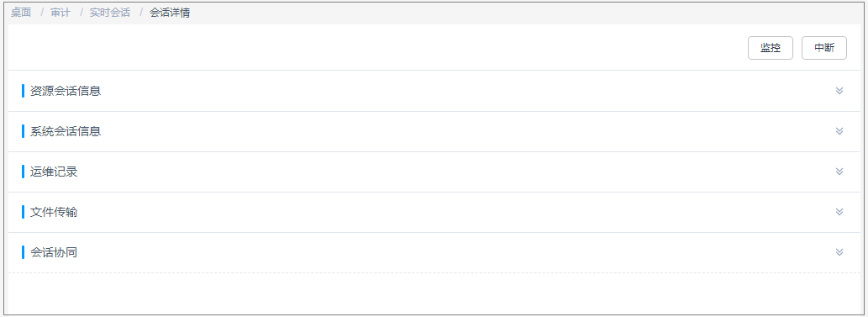Click the blue marker beside 运维记录
This screenshot has height=317, width=868.
point(24,172)
